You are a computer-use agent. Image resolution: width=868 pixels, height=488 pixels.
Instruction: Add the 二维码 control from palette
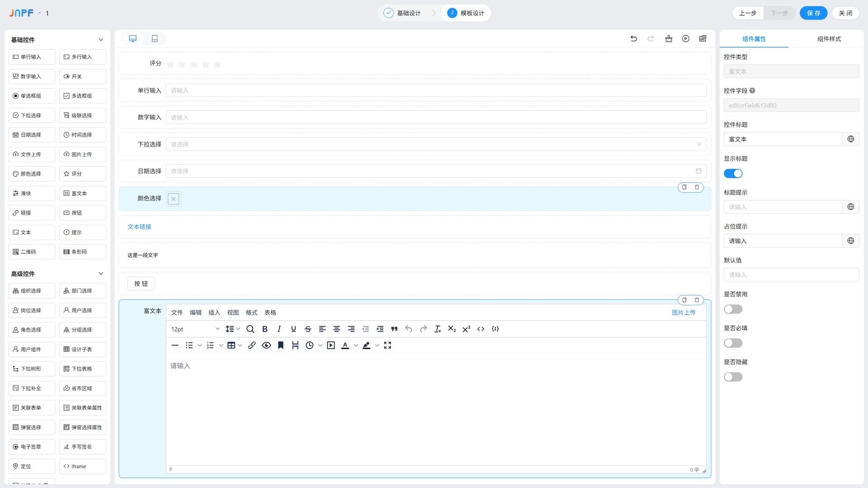click(x=32, y=252)
